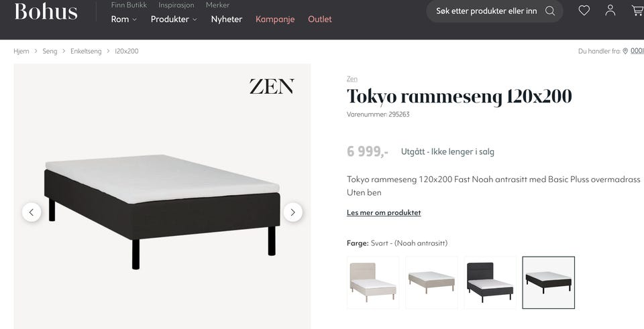Screen dimensions: 644x329
Task: Click the store location pin icon
Action: tap(625, 52)
